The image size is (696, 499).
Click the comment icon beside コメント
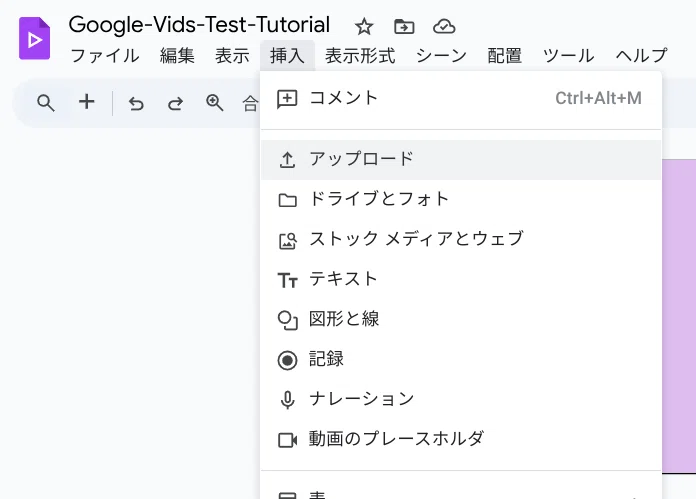tap(287, 99)
